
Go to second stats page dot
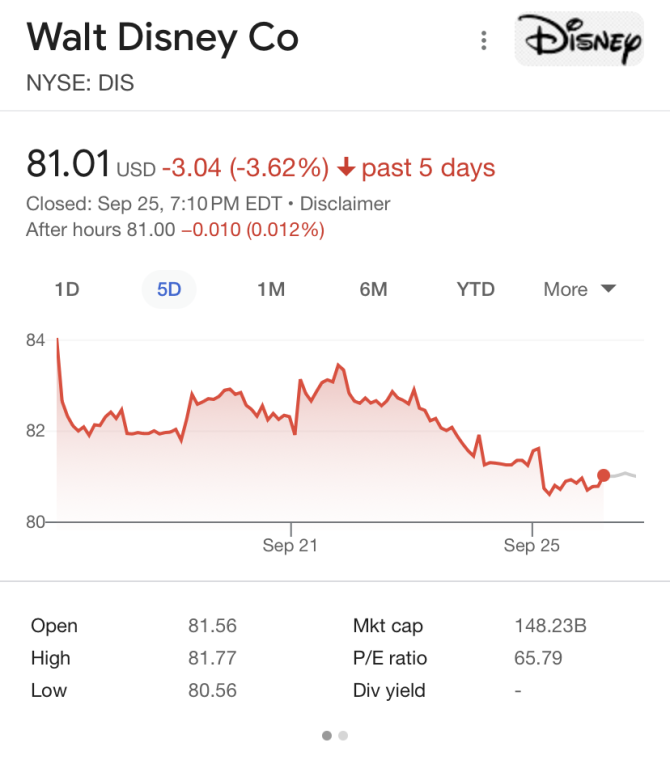343,735
